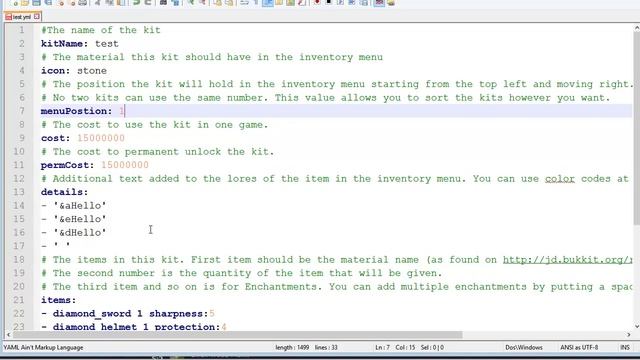Click the cost value '15000000' on line 9
Image resolution: width=640 pixels, height=360 pixels.
101,138
